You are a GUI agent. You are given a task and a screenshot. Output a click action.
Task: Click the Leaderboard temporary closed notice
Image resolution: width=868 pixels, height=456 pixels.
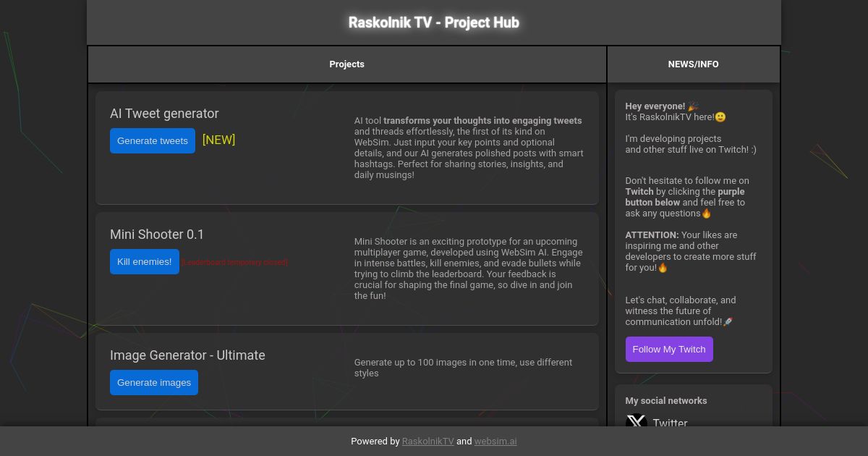tap(234, 262)
